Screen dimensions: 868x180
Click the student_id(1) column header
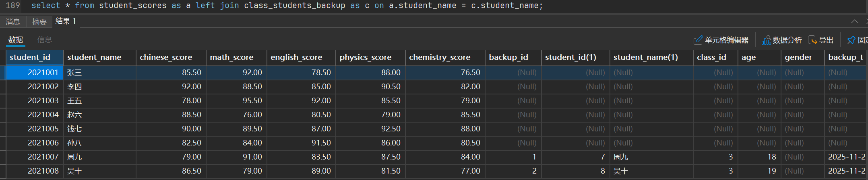576,57
